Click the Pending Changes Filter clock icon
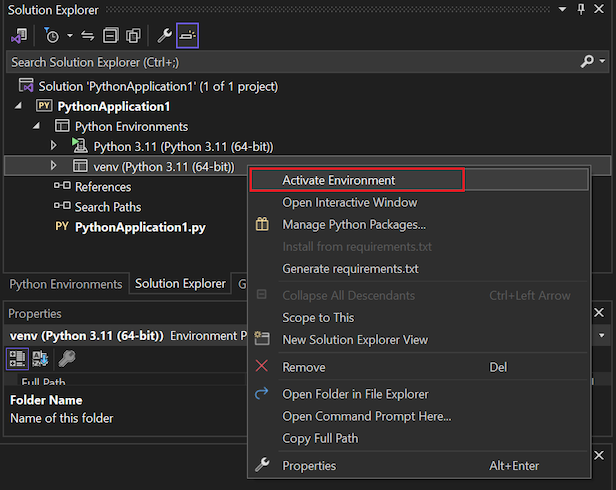The height and width of the screenshot is (490, 616). (51, 36)
